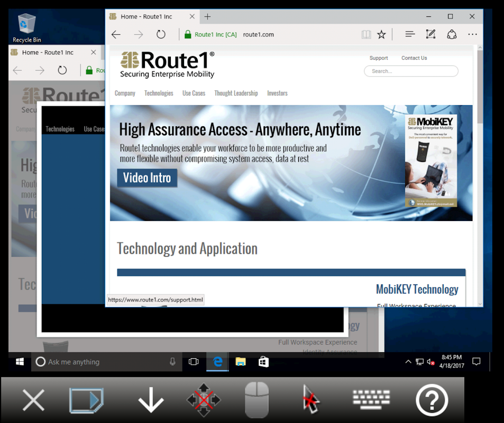Click the MobiKEY brochure thumbnail
The width and height of the screenshot is (504, 423).
click(431, 161)
